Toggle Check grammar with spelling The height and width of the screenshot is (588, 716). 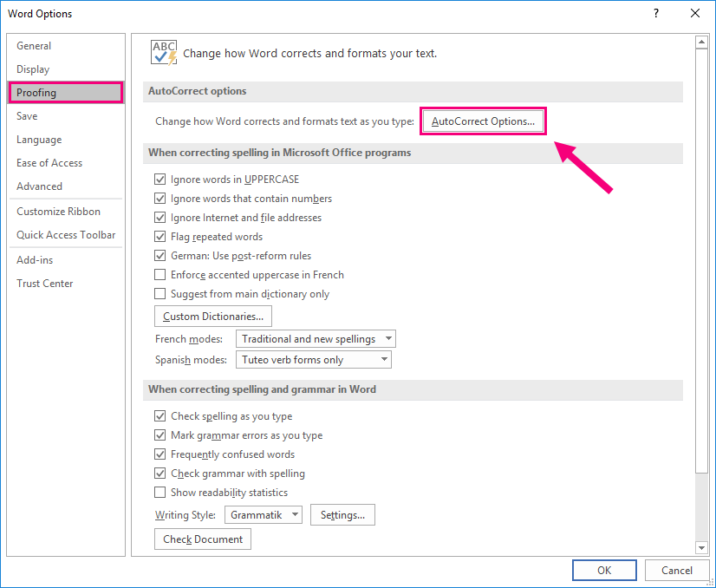159,474
